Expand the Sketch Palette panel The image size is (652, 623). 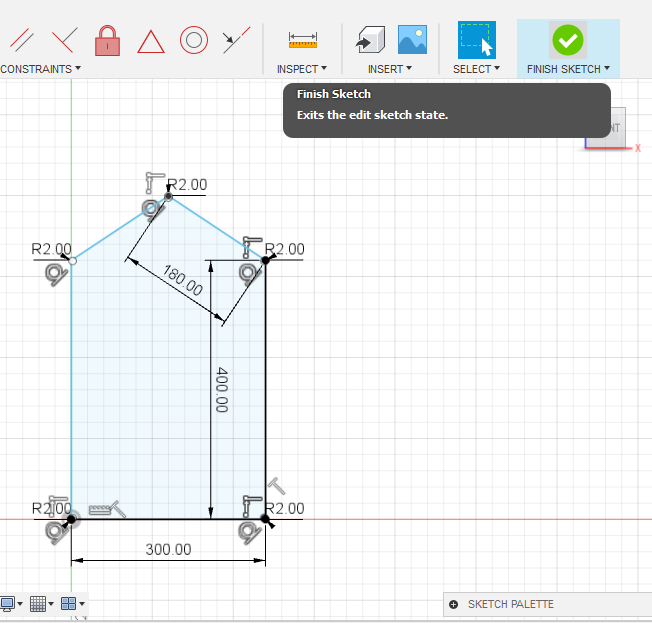pos(454,604)
